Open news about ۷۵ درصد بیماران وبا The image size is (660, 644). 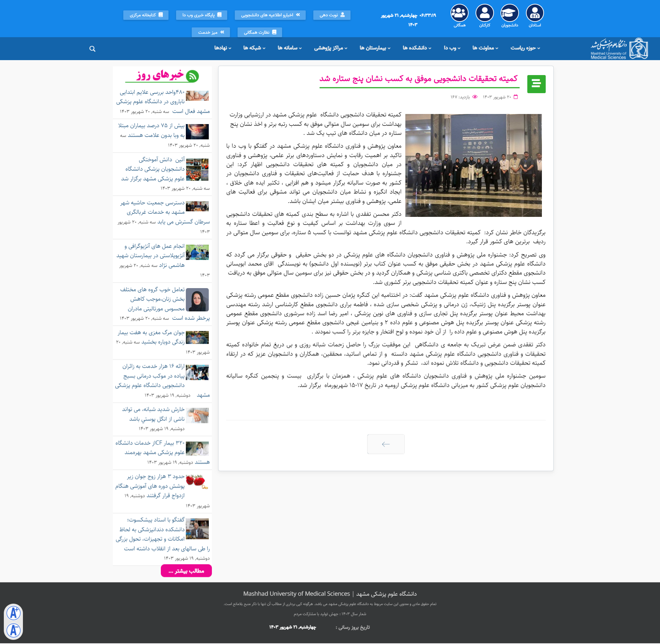[x=152, y=131]
